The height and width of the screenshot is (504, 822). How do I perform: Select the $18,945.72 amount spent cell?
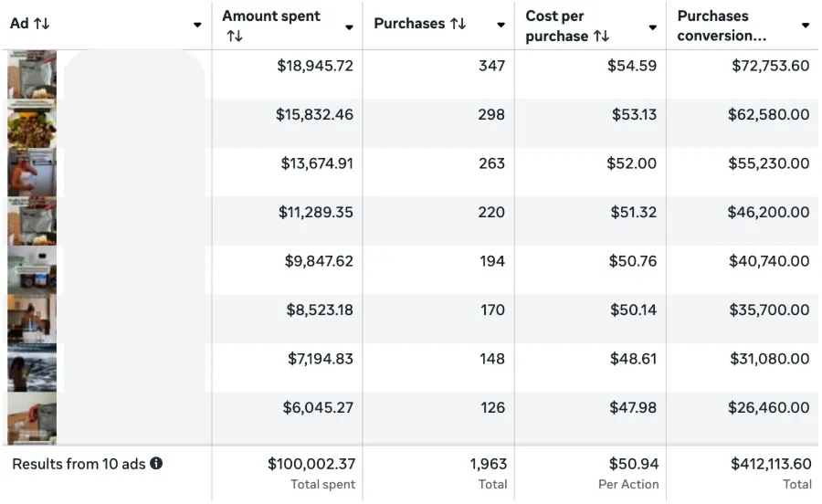tap(315, 66)
